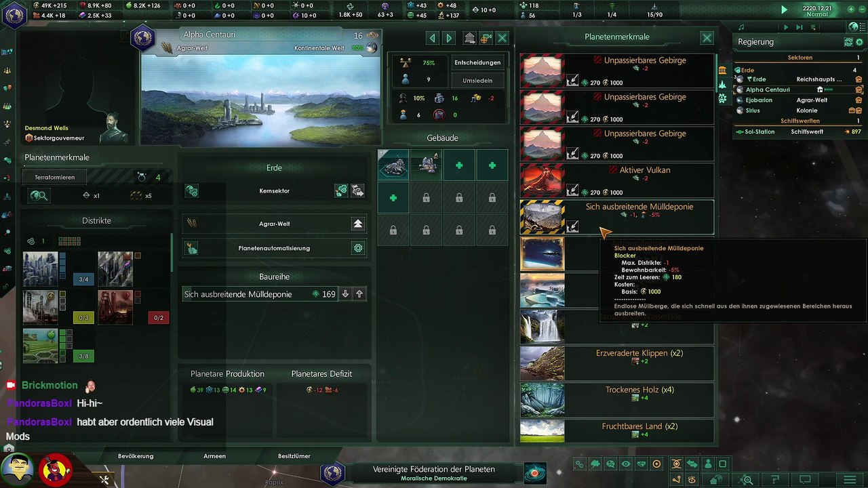This screenshot has width=868, height=488.
Task: Select the industrial district thumbnail
Action: pyautogui.click(x=115, y=269)
